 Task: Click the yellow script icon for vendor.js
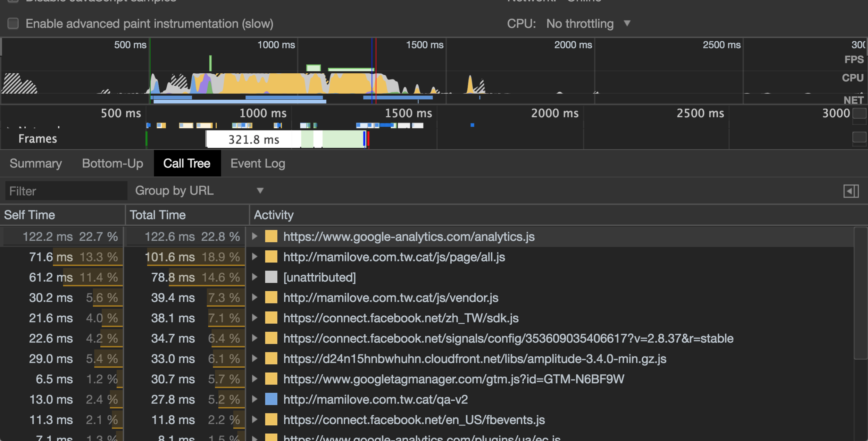pyautogui.click(x=271, y=298)
